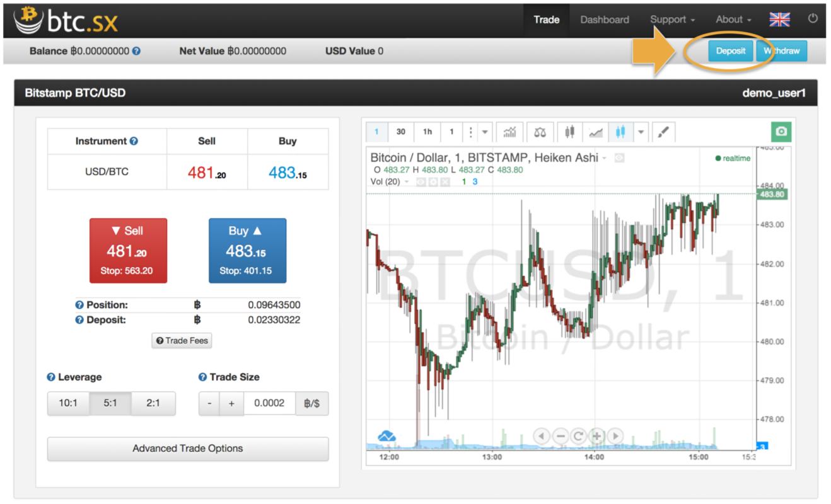Switch to the Trade tab
This screenshot has height=504, width=831.
click(547, 20)
